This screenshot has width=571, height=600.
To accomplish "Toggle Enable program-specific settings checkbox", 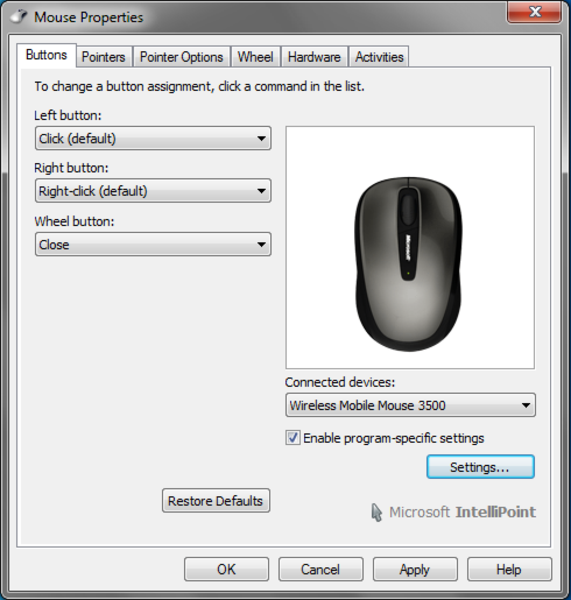I will pyautogui.click(x=293, y=438).
